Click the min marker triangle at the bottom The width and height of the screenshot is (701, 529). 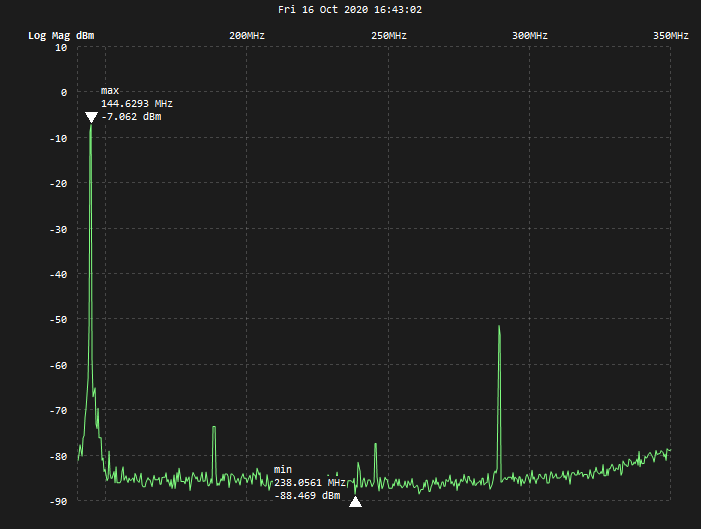point(355,501)
